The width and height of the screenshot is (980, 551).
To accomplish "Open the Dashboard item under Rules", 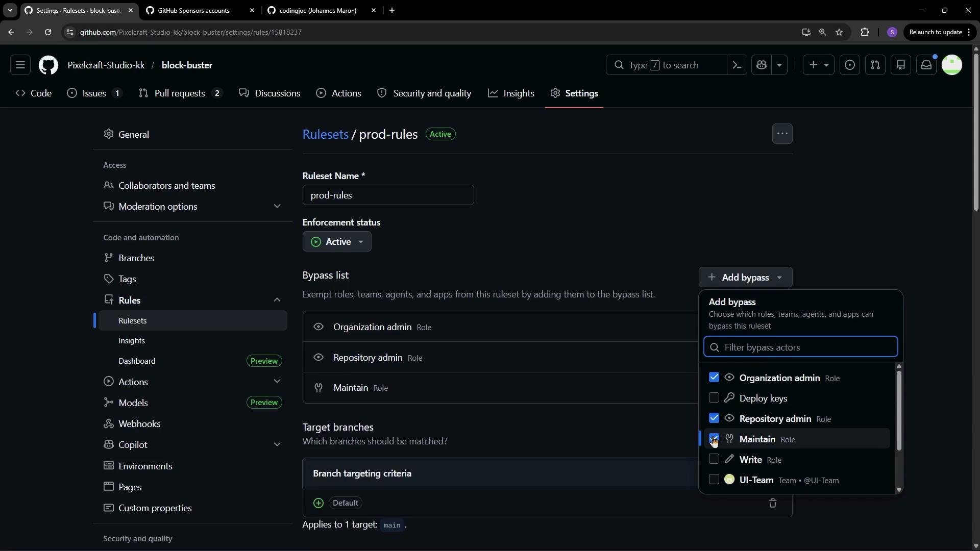I will coord(192,361).
